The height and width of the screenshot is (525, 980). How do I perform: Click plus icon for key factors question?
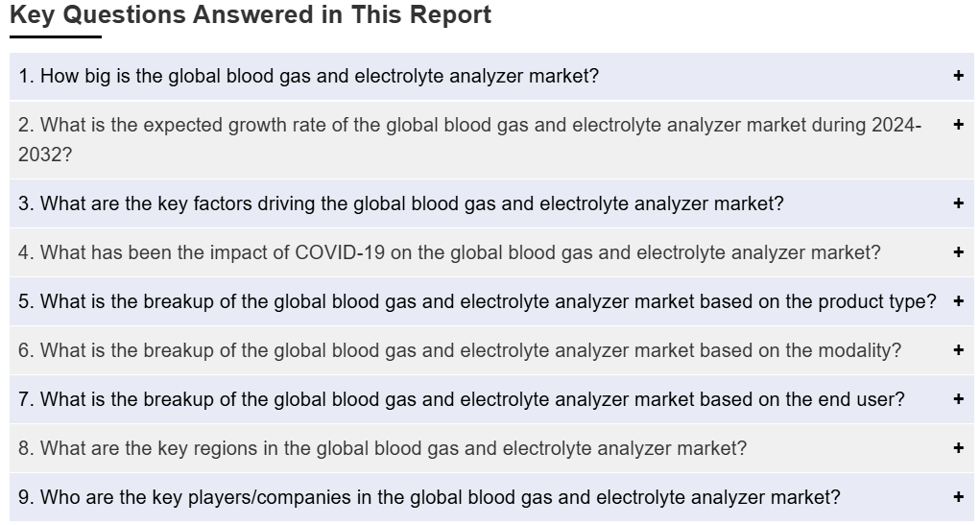click(958, 203)
